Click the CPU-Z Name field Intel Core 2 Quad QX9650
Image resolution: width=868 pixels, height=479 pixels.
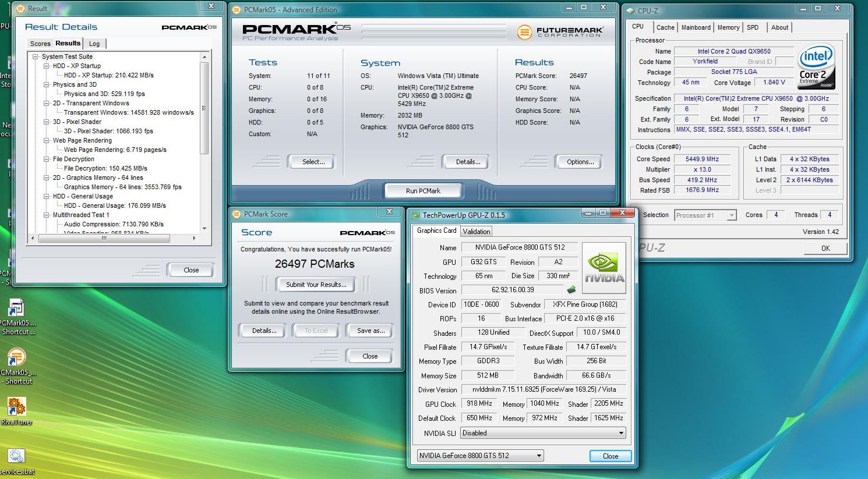tap(734, 51)
